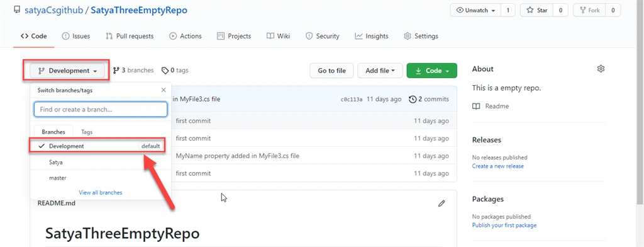This screenshot has width=644, height=247.
Task: Click the Go to file button
Action: 332,71
